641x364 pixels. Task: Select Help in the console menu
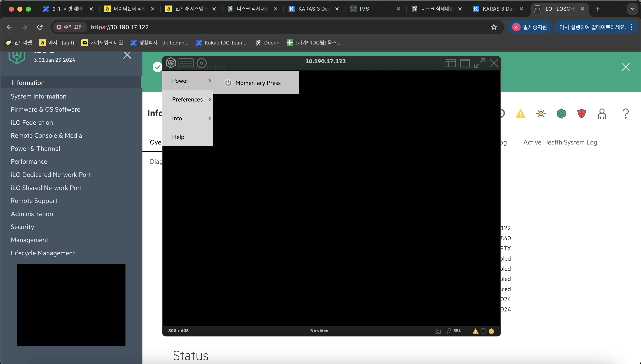[188, 137]
